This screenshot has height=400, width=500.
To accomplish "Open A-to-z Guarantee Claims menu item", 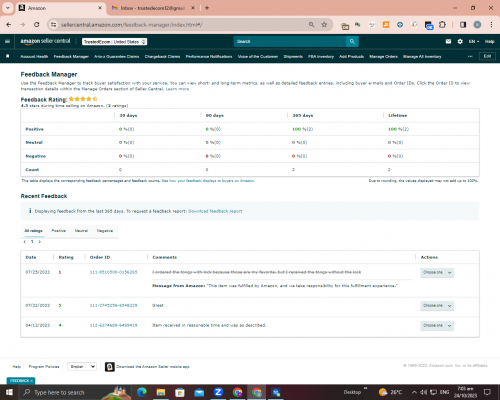I will pyautogui.click(x=117, y=56).
